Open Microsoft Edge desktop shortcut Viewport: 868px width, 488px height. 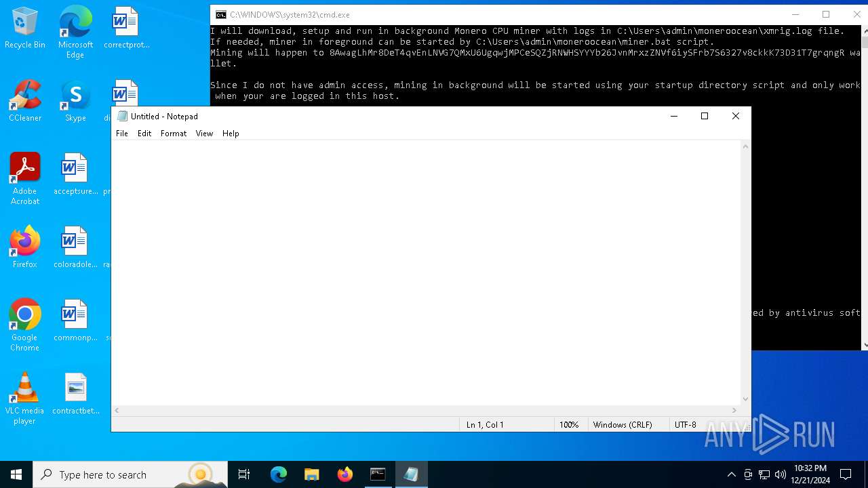(75, 33)
